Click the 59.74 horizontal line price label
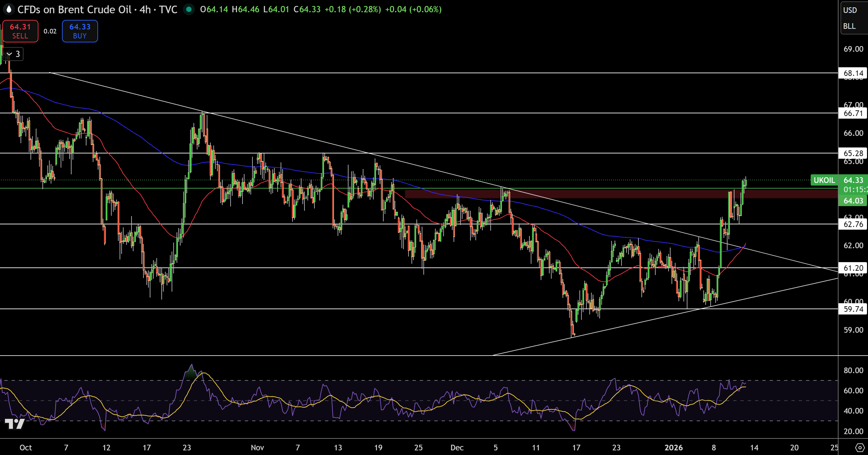Viewport: 868px width, 455px height. [x=853, y=309]
